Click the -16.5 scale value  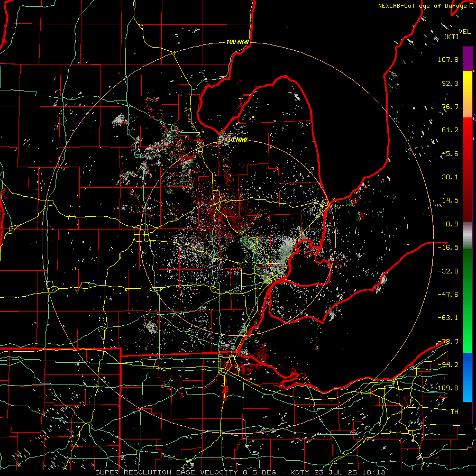[448, 248]
